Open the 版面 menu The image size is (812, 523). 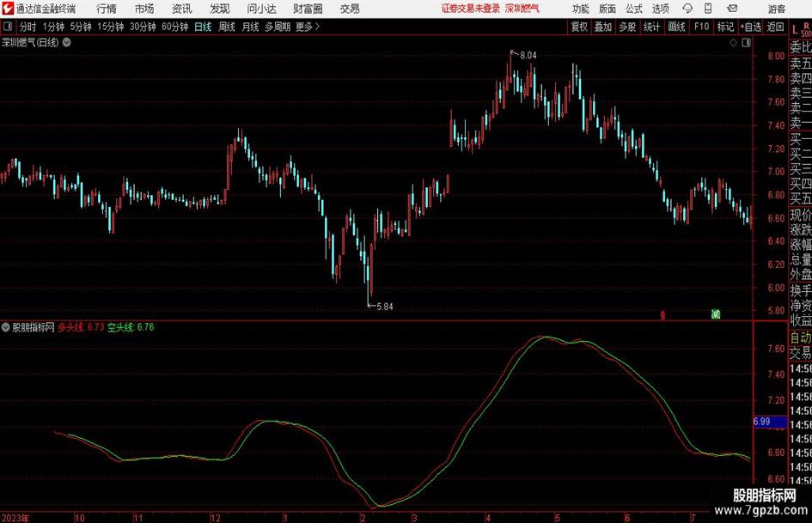(607, 9)
